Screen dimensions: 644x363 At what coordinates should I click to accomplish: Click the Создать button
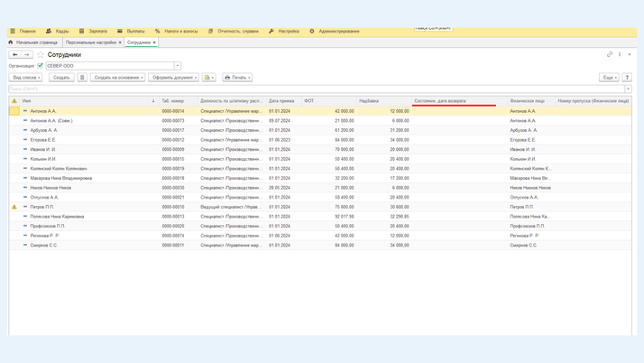61,78
